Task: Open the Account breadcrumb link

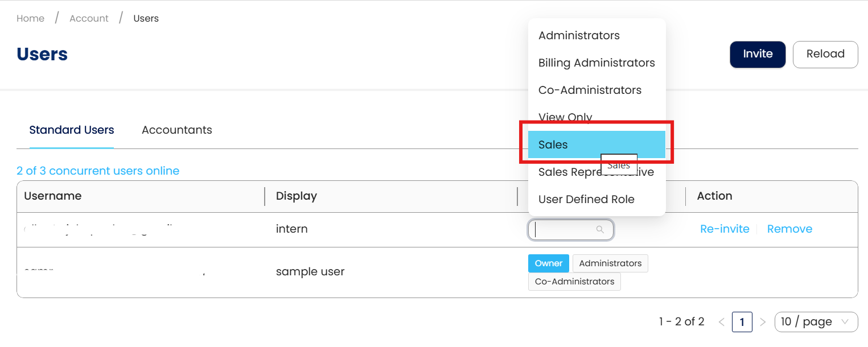Action: 89,18
